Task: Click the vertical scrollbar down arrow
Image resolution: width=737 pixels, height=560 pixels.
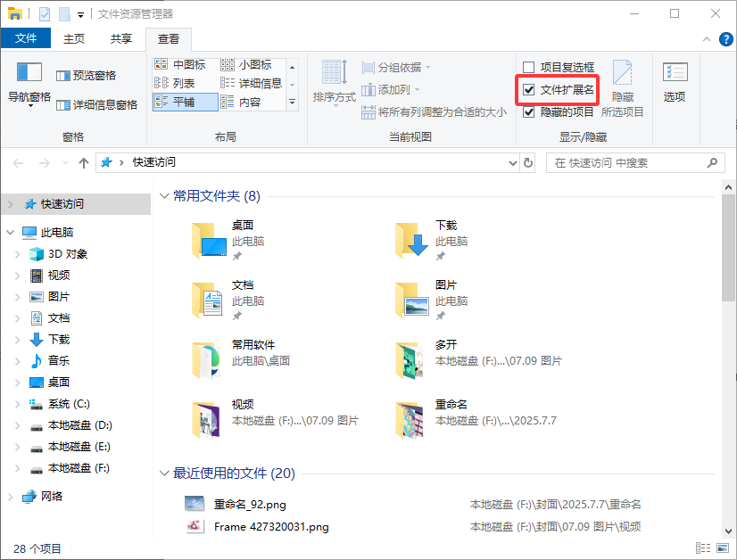Action: pyautogui.click(x=729, y=531)
